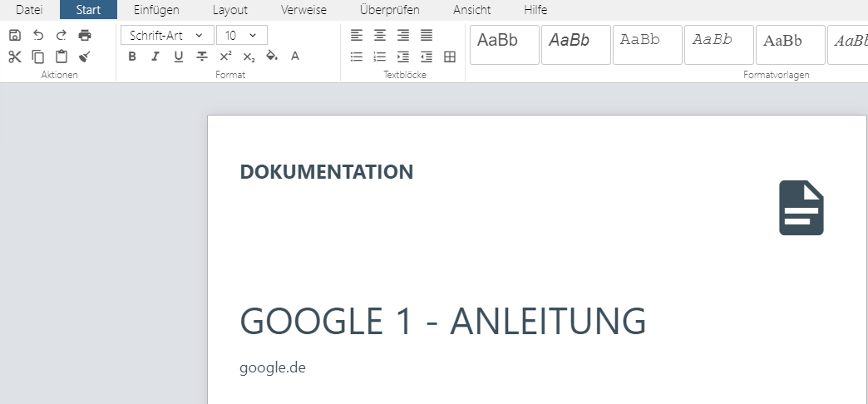Center align the text
The image size is (868, 404).
click(x=380, y=36)
